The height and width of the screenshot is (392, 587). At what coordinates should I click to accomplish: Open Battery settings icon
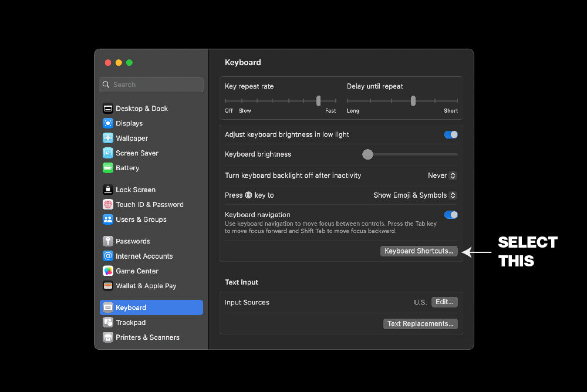pyautogui.click(x=108, y=168)
